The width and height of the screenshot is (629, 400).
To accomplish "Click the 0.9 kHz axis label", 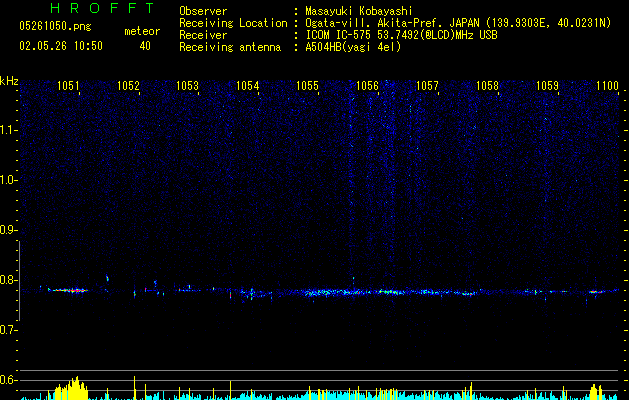I will coord(9,230).
